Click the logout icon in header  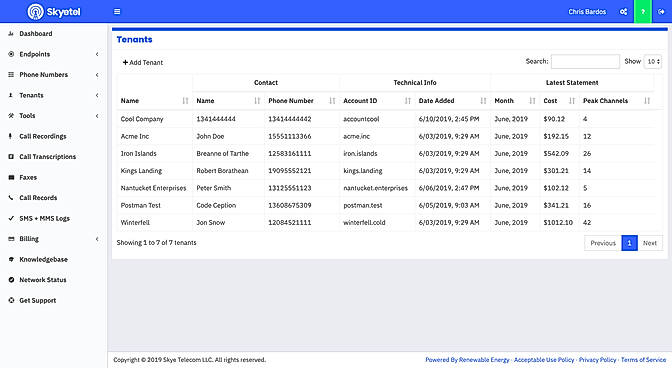[x=661, y=12]
